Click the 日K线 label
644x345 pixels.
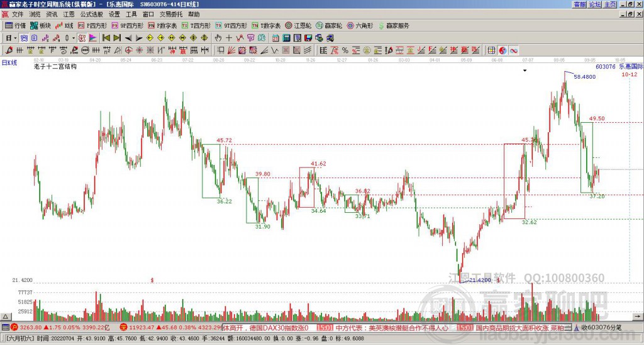[9, 63]
